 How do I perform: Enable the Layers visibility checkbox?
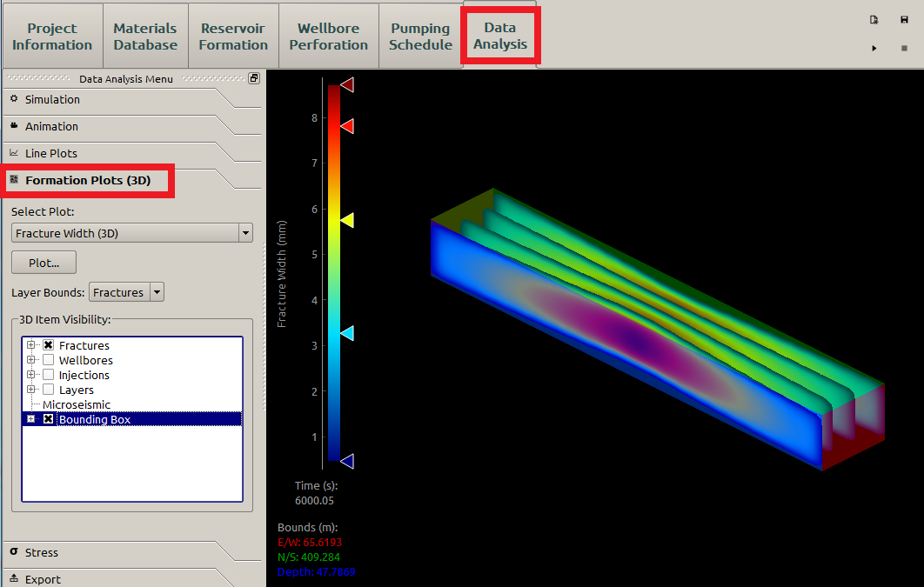pos(49,390)
